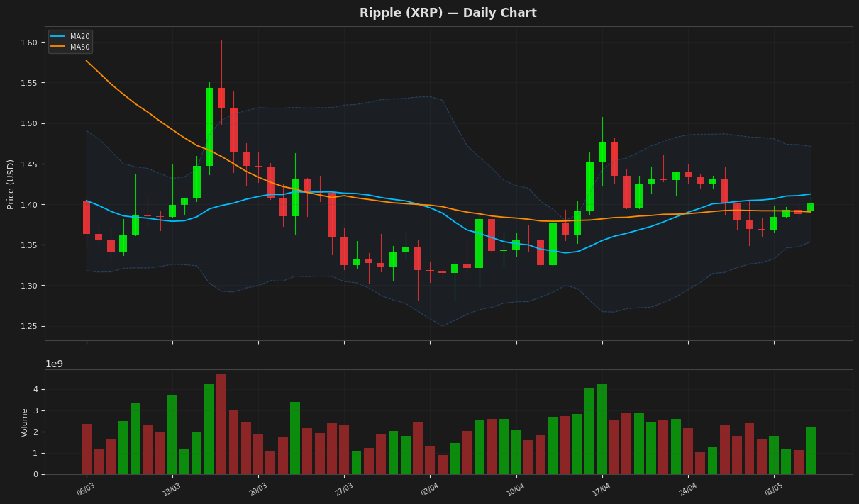Click the volume tick label 4
The height and width of the screenshot is (504, 859).
click(x=34, y=390)
